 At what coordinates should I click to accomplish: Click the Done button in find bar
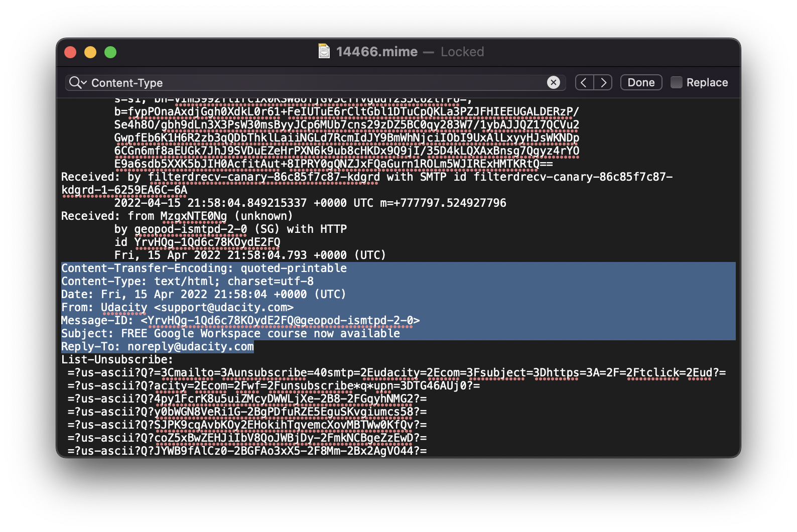pyautogui.click(x=641, y=82)
